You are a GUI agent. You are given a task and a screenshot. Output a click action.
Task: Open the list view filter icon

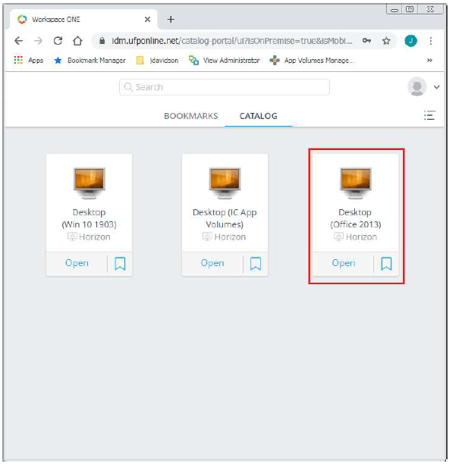429,116
